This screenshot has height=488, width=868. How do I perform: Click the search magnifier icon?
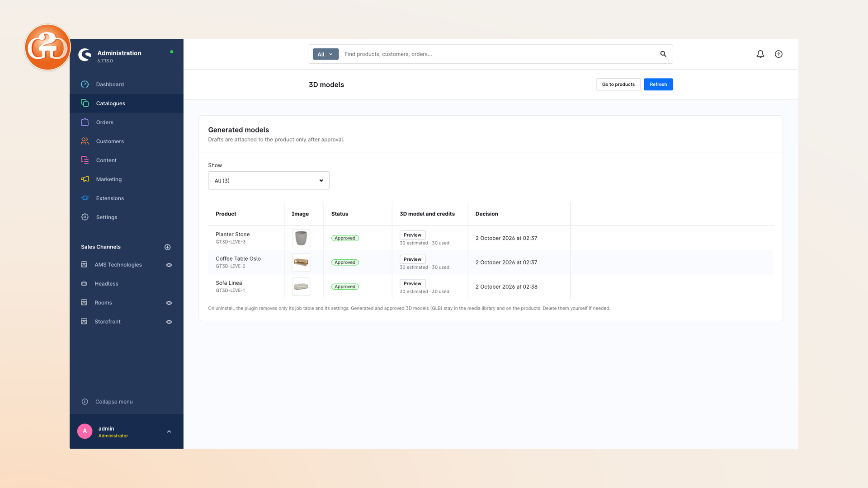click(663, 54)
